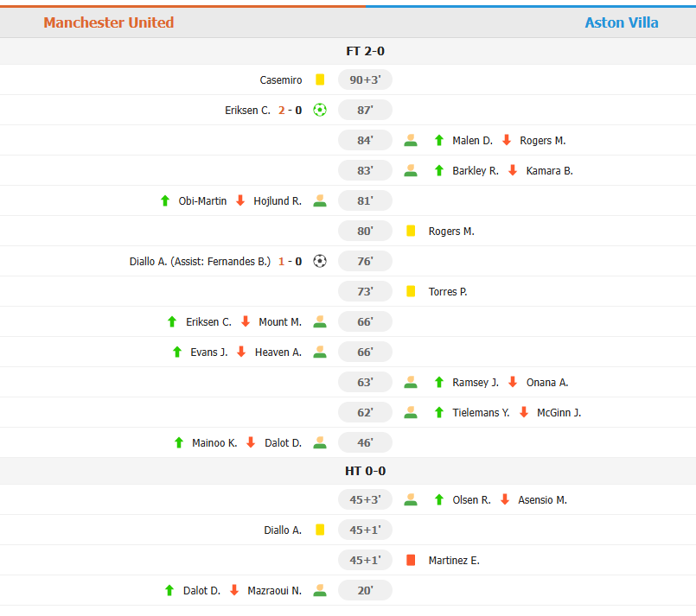Click Casemiro's yellow card icon
The height and width of the screenshot is (616, 696).
[x=320, y=79]
